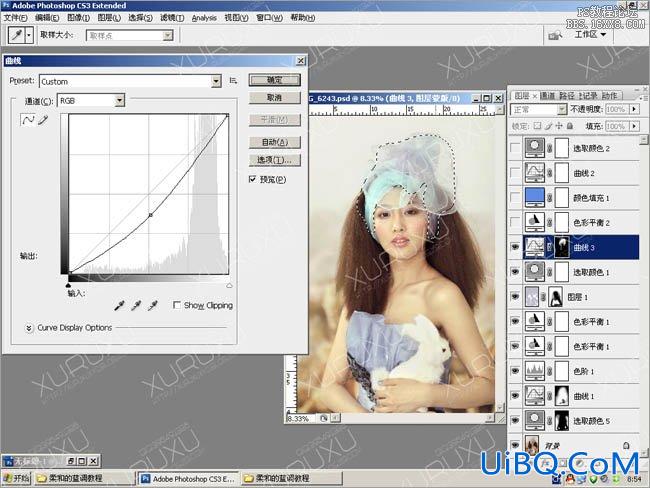
Task: Click the black input slider under the curve
Action: pos(68,285)
